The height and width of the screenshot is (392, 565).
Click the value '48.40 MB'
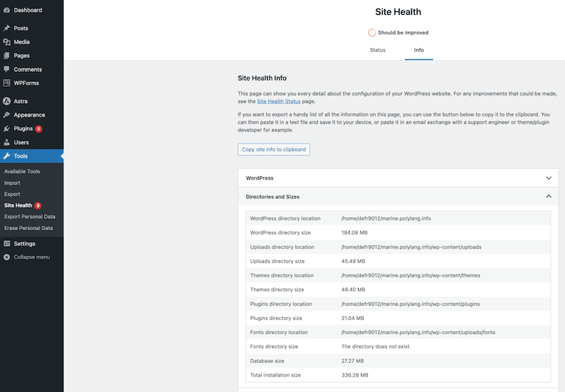point(353,290)
